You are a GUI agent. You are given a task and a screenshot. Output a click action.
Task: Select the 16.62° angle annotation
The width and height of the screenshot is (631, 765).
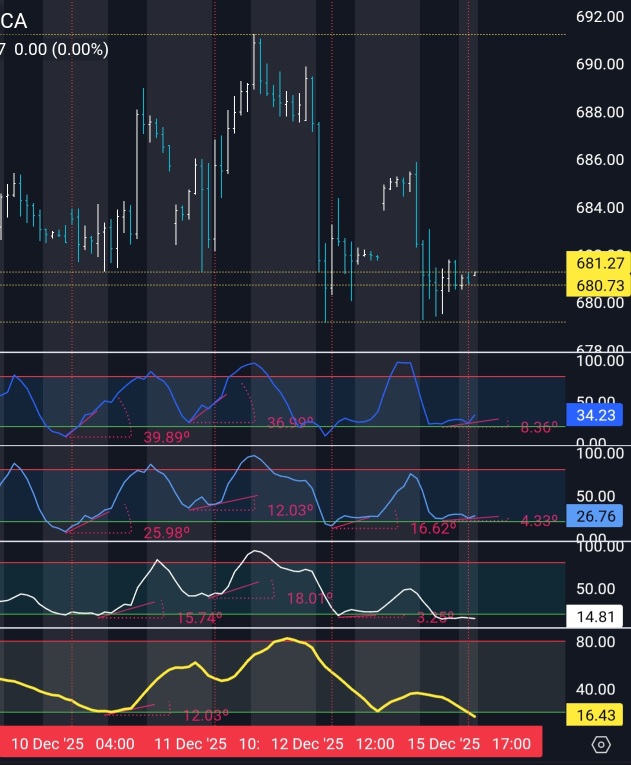(433, 528)
